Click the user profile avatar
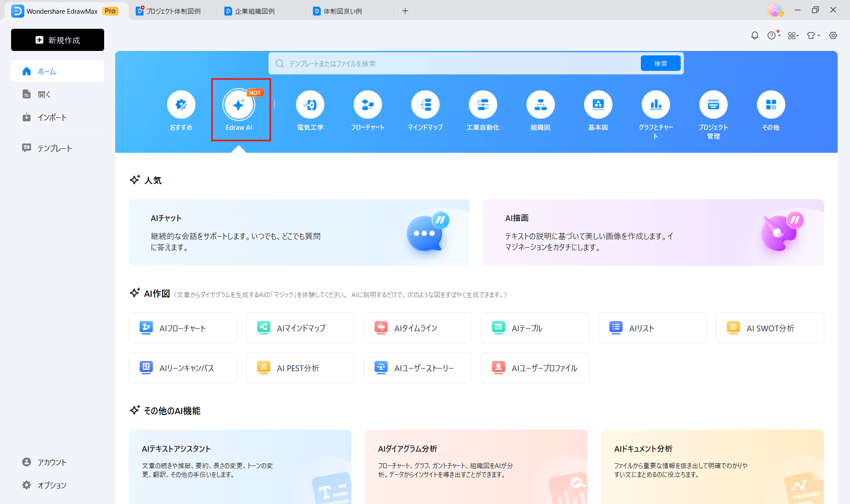 pyautogui.click(x=775, y=10)
